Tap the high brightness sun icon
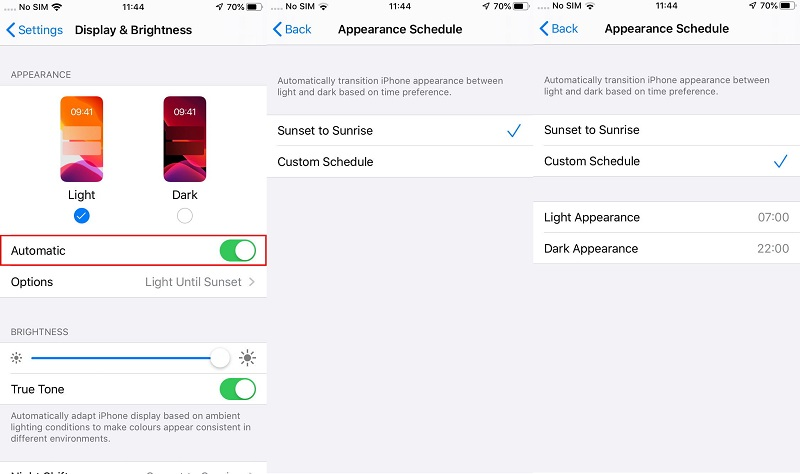This screenshot has width=800, height=474. [247, 358]
